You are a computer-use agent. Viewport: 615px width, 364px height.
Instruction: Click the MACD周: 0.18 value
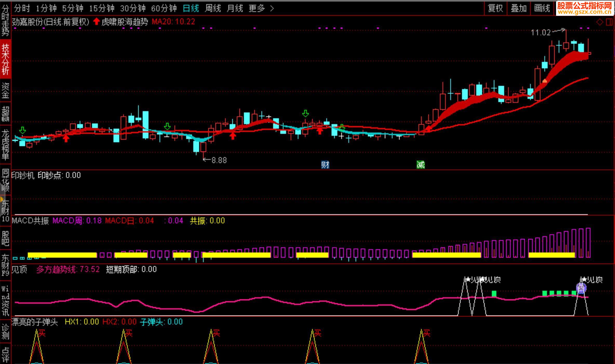click(77, 221)
